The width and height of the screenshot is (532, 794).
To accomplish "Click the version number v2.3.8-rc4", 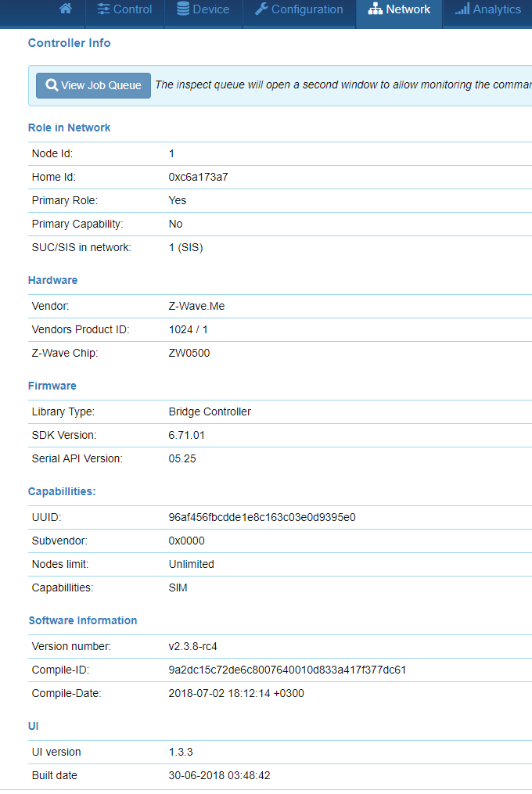I will (199, 646).
